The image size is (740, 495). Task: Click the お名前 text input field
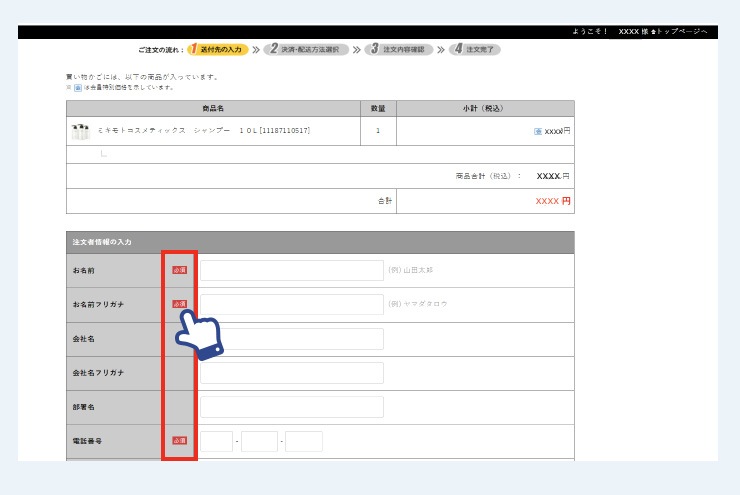pos(291,270)
